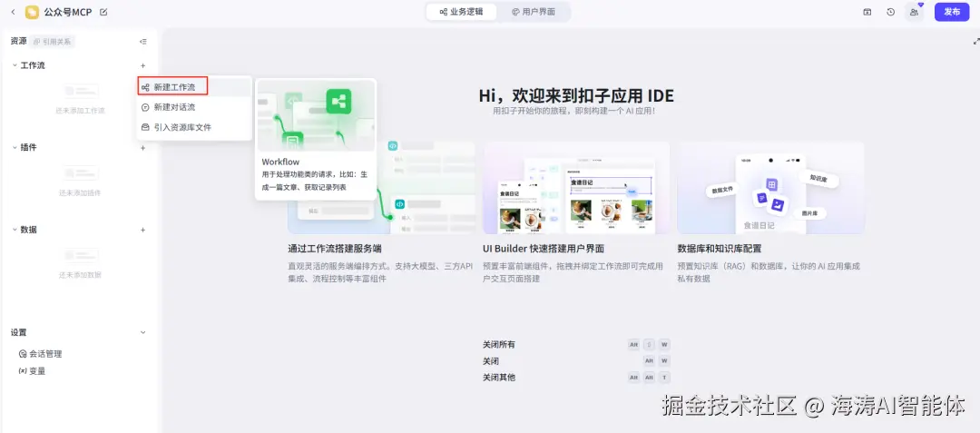Switch to the 用户界面 tab
Image resolution: width=980 pixels, height=433 pixels.
point(534,12)
